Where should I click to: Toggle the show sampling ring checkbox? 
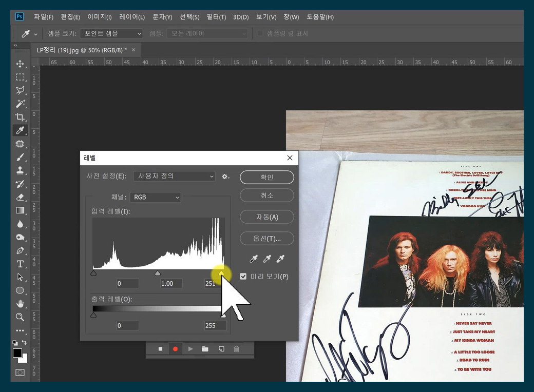(260, 33)
